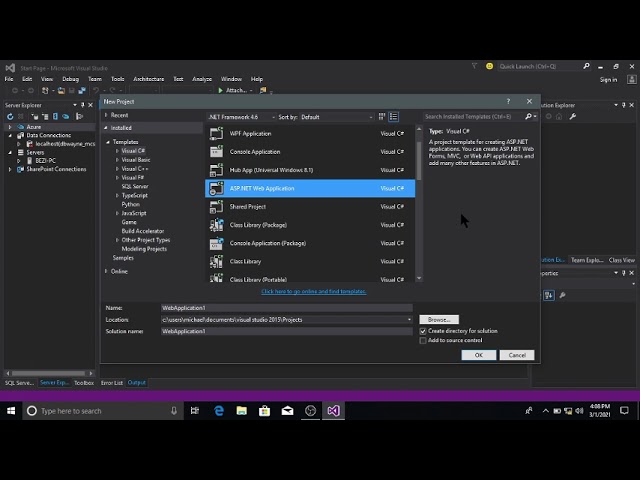The width and height of the screenshot is (640, 480).
Task: Select the plain Class Library template icon
Action: coord(216,261)
